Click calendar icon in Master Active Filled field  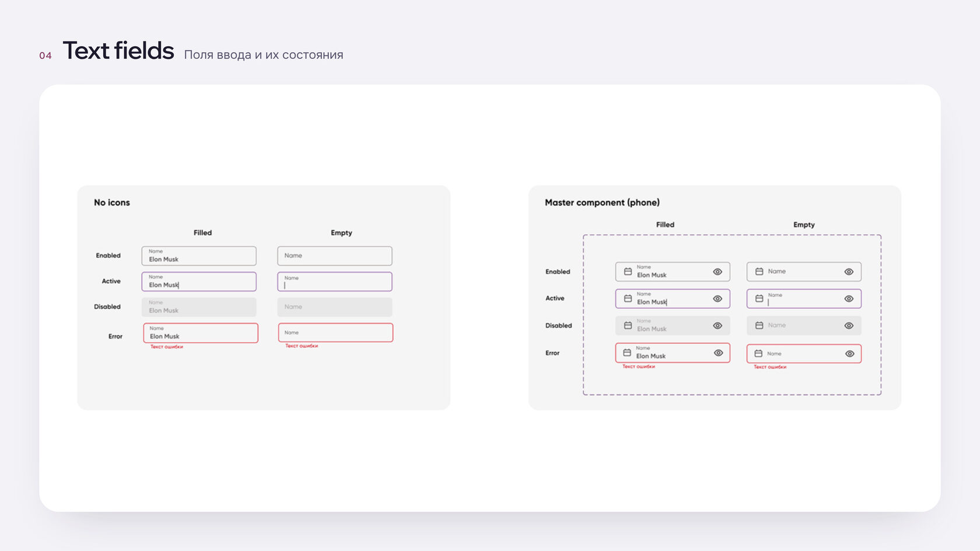point(628,298)
